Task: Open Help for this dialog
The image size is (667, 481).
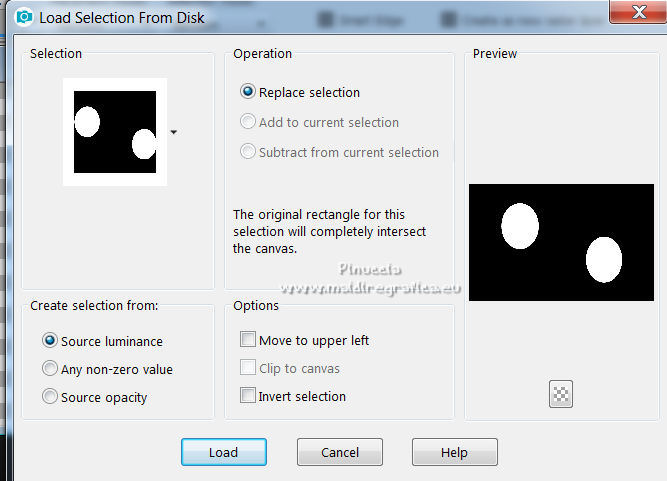Action: point(454,452)
